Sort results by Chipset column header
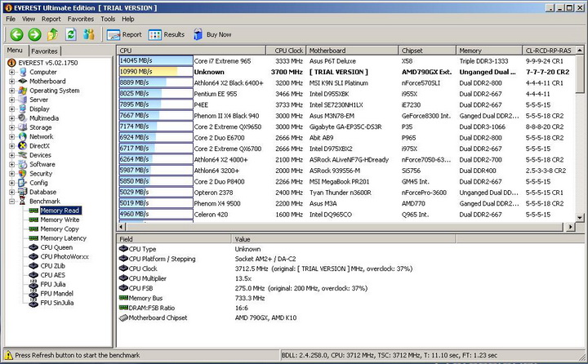Image resolution: width=588 pixels, height=364 pixels. (x=427, y=51)
